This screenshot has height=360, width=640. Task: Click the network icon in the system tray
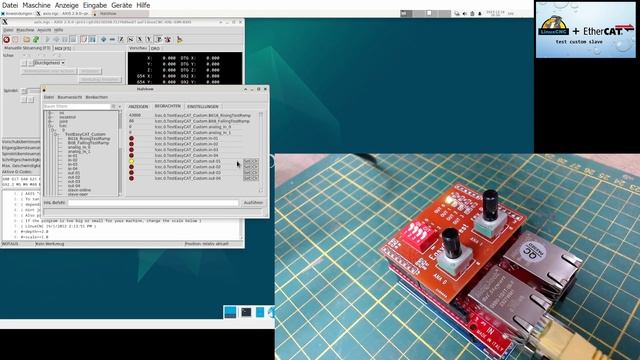pyautogui.click(x=457, y=13)
